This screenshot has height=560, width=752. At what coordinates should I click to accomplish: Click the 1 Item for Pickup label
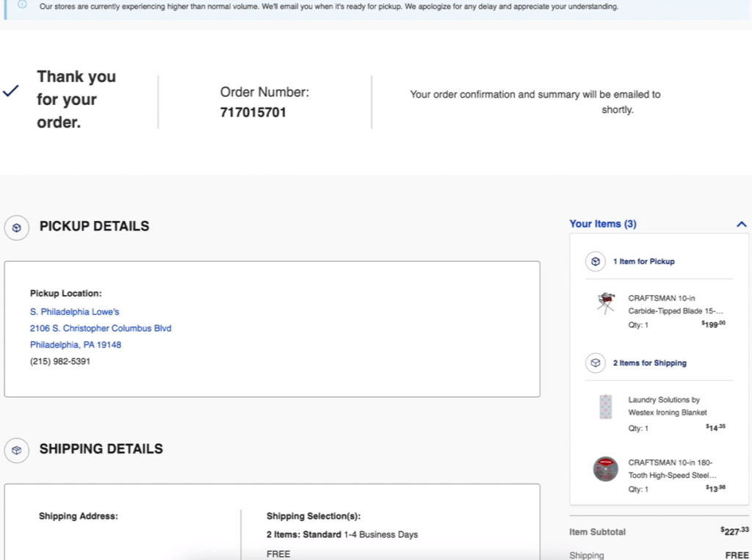tap(643, 261)
